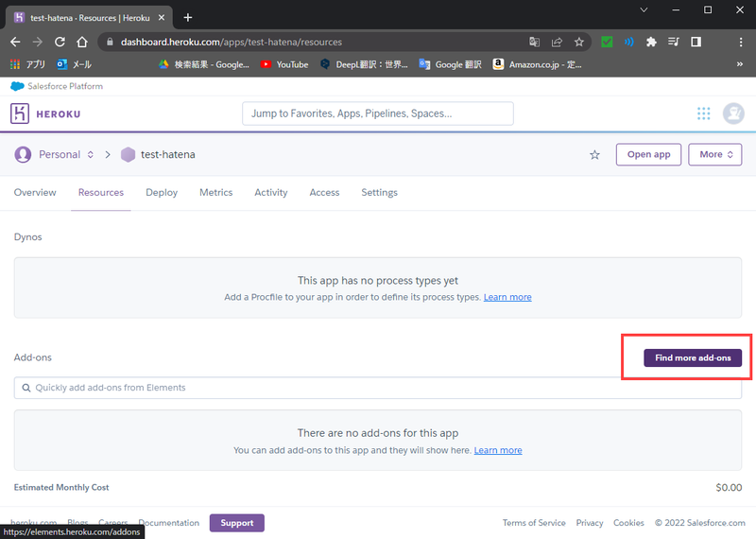Open Learn more link about add-ons
Image resolution: width=756 pixels, height=539 pixels.
pos(498,450)
